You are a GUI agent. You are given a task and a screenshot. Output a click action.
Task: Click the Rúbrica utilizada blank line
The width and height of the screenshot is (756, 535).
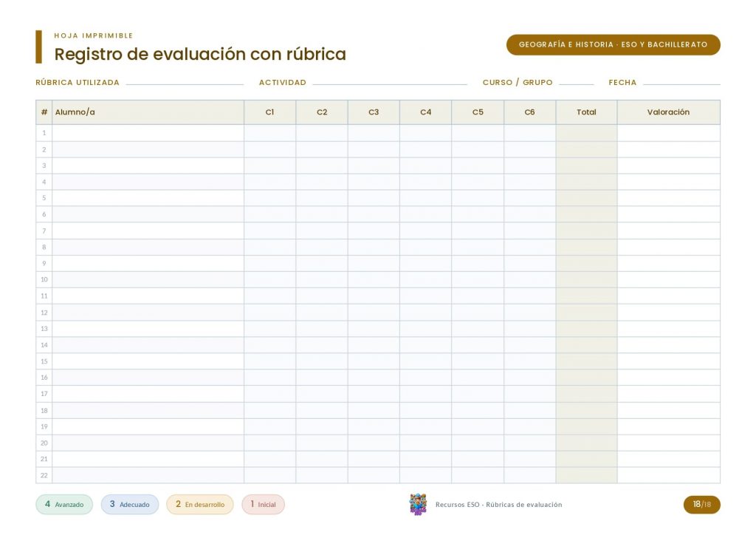point(185,84)
